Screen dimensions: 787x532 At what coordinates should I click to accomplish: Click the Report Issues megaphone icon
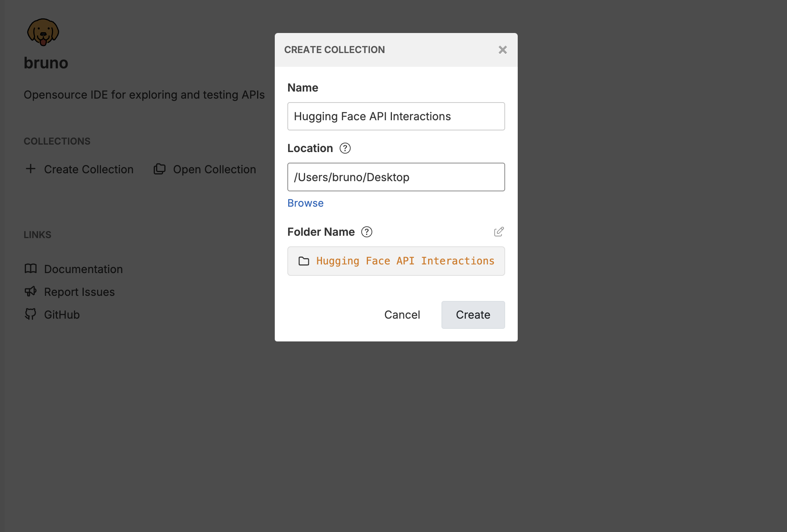31,292
